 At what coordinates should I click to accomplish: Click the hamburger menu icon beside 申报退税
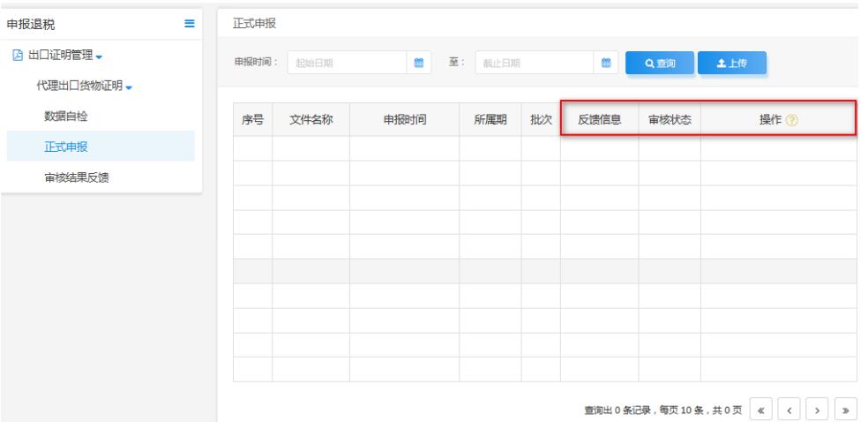coord(189,22)
